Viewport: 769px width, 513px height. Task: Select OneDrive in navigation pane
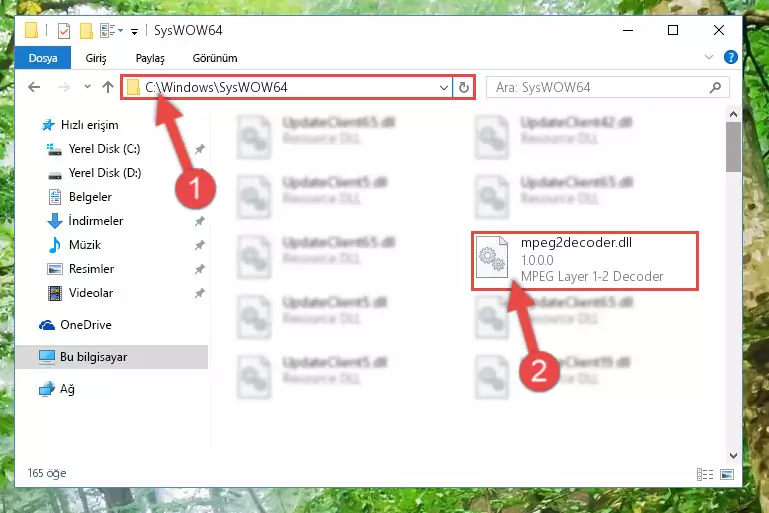click(75, 325)
